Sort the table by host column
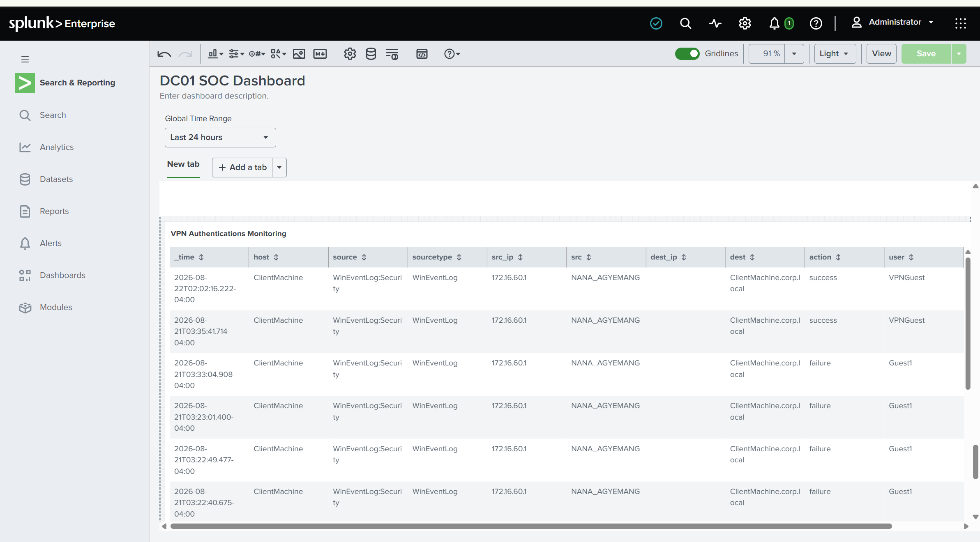Screen dimensions: 980x542 point(276,257)
